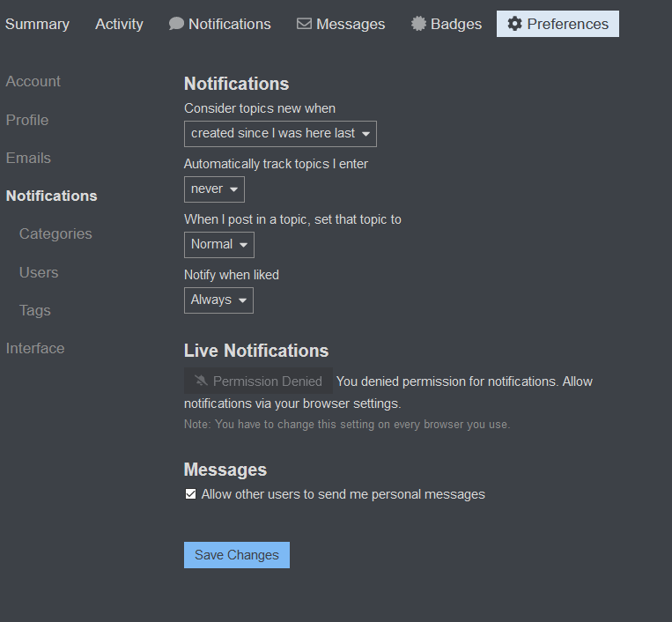Viewport: 672px width, 622px height.
Task: Expand the 'Automatically track topics' never dropdown
Action: [214, 189]
